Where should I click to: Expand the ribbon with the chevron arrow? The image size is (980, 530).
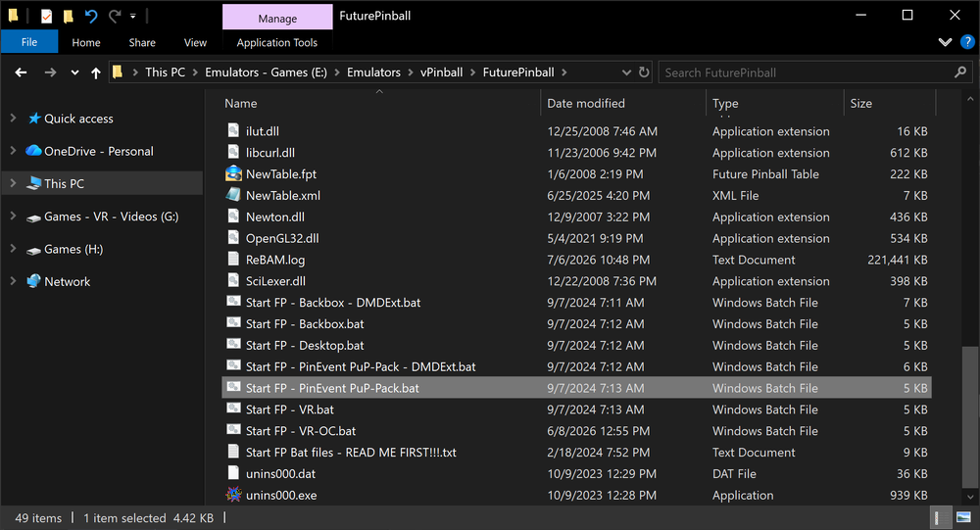pos(945,42)
